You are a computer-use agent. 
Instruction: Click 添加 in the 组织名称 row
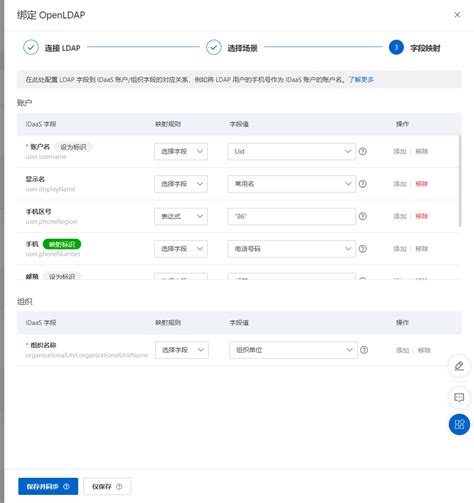[402, 350]
